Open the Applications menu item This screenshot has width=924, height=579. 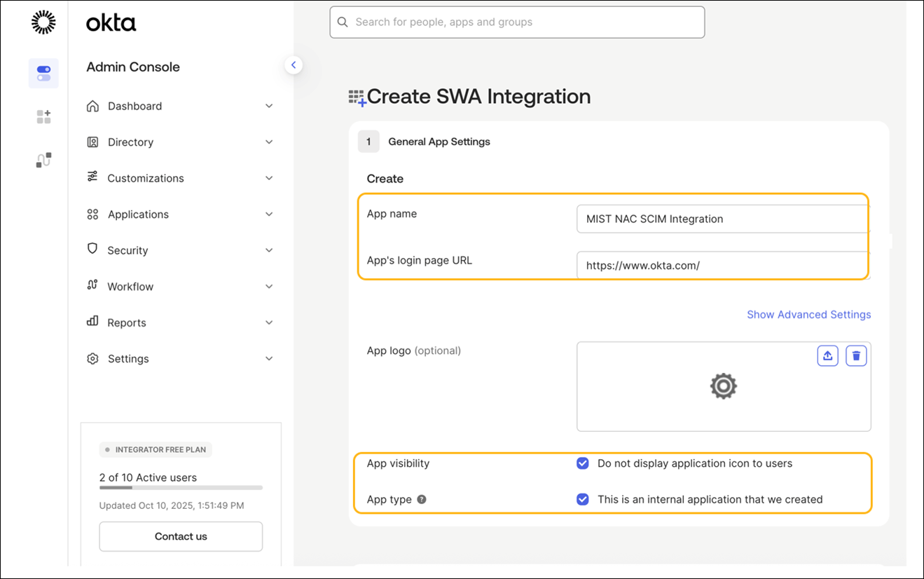[138, 214]
